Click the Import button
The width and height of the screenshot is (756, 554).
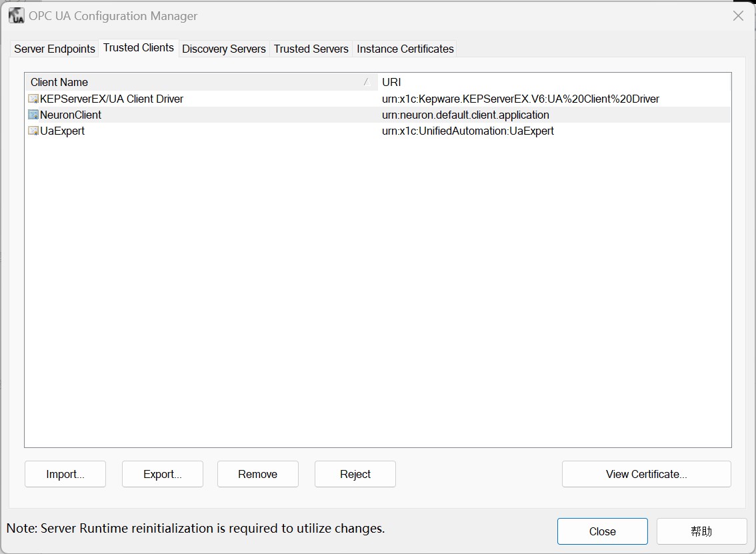point(65,474)
